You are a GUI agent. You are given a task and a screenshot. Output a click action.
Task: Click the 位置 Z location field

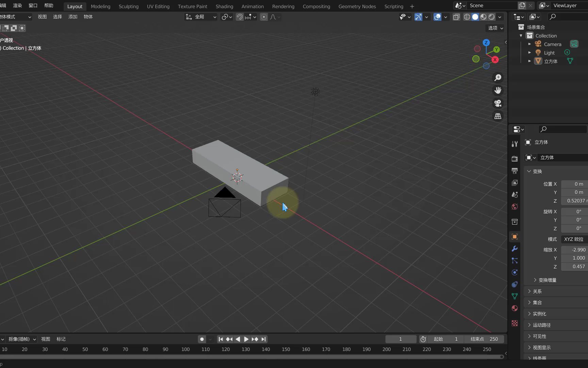click(574, 201)
